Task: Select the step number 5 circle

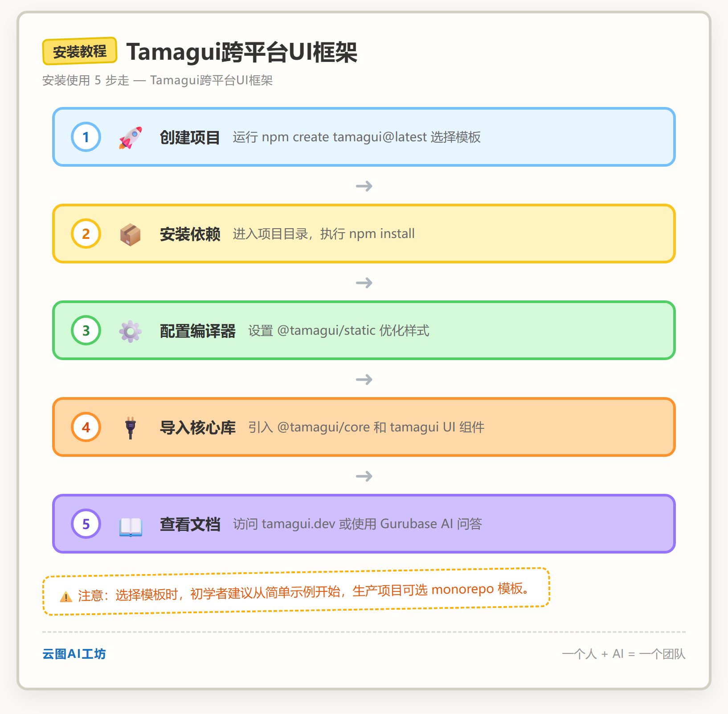Action: tap(86, 524)
